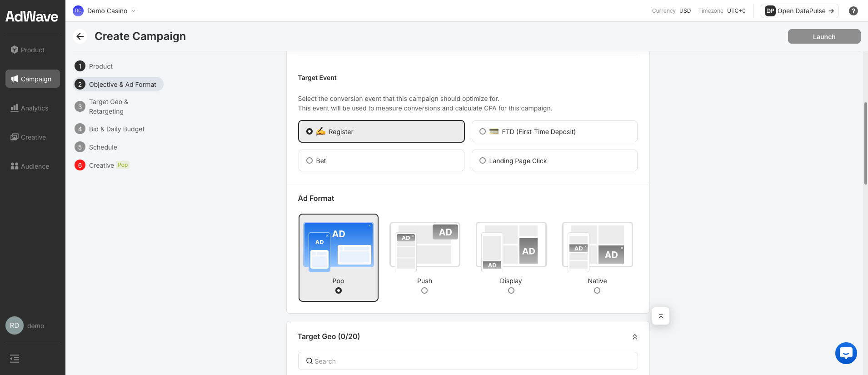Go to step 5 Schedule
This screenshot has height=375, width=868.
96,147
